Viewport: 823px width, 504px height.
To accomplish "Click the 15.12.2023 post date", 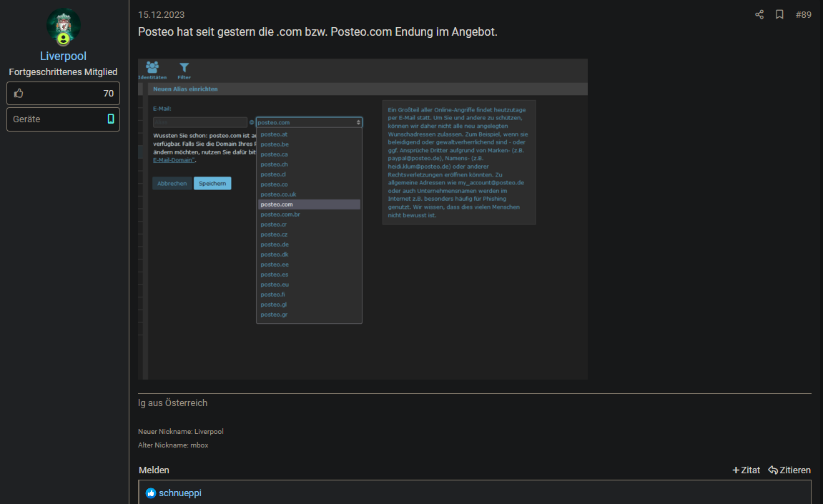I will coord(161,14).
